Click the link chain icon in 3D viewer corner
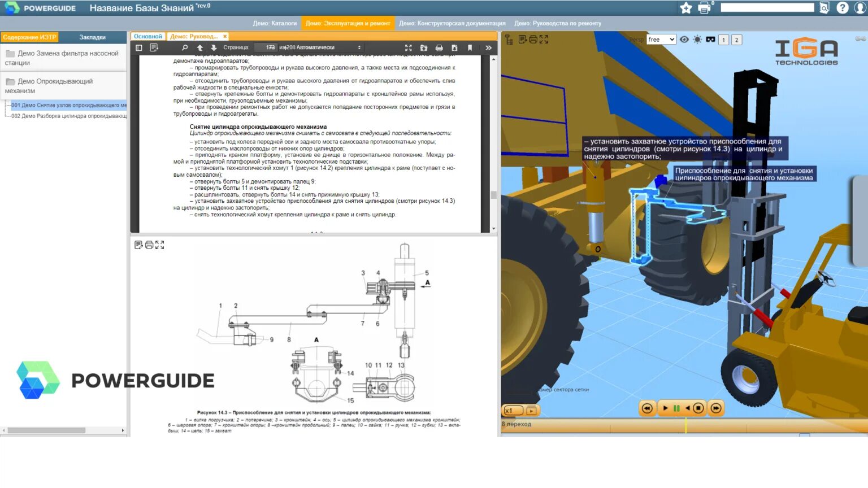The image size is (868, 488). click(x=861, y=38)
